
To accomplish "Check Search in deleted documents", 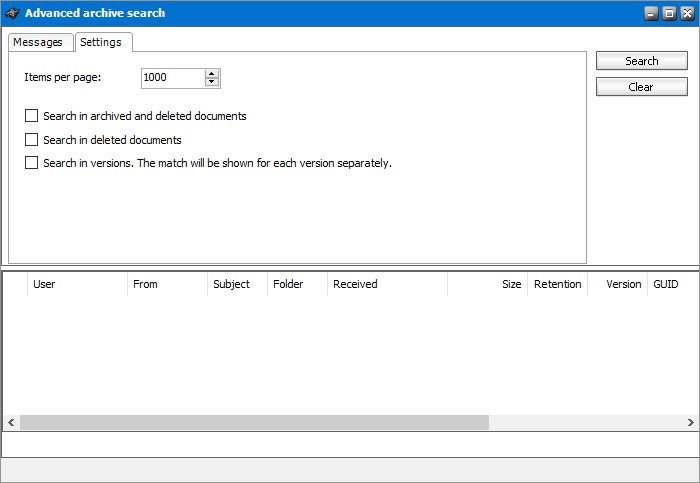I will 31,140.
